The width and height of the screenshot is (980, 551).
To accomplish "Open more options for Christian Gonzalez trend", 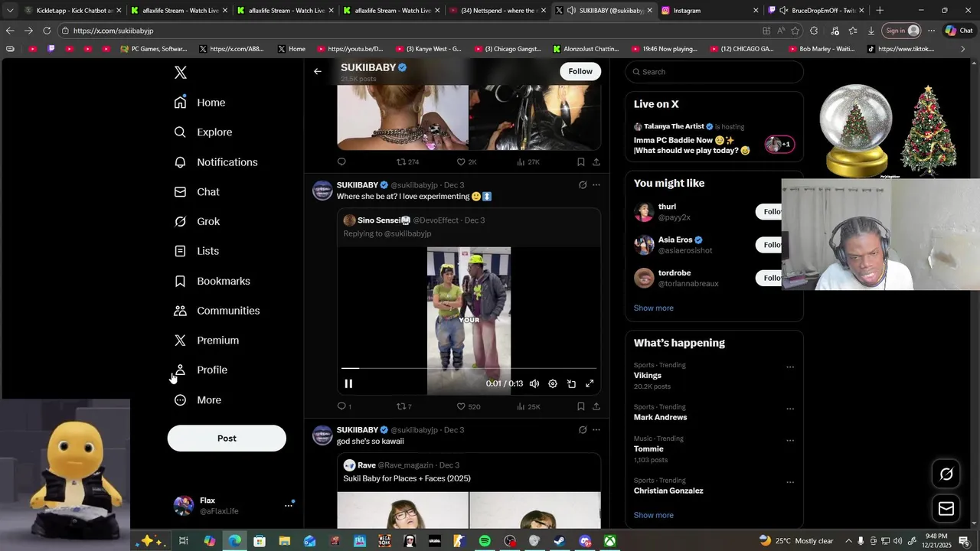I will (x=790, y=483).
